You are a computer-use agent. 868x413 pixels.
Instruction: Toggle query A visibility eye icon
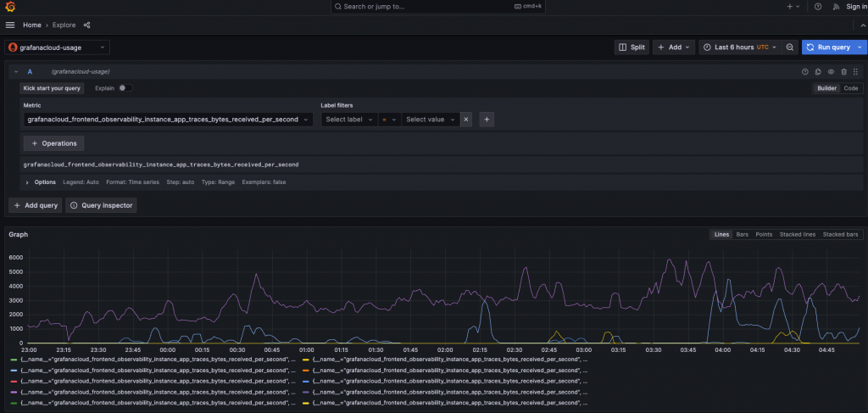point(831,71)
